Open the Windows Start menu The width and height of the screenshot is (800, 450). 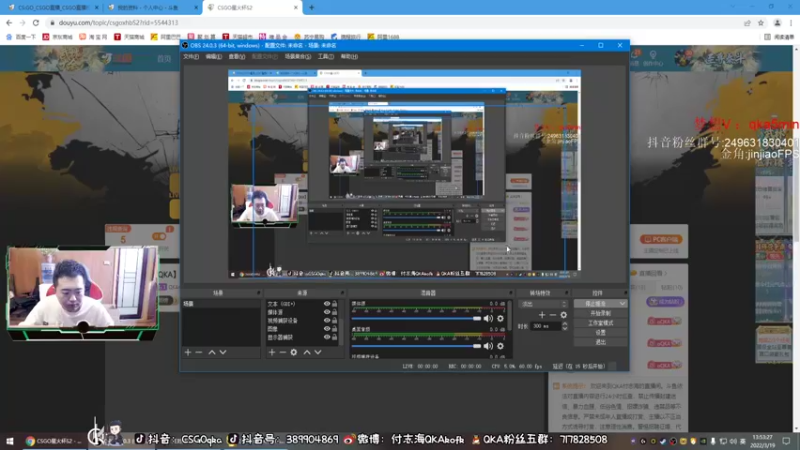point(10,441)
